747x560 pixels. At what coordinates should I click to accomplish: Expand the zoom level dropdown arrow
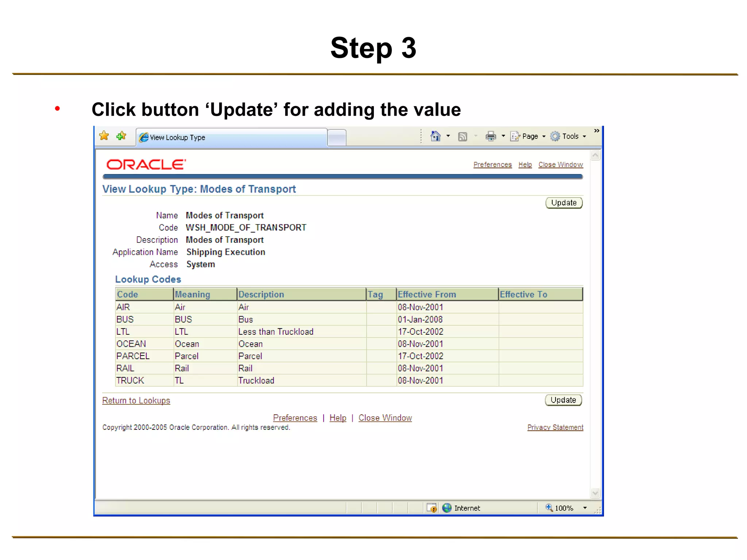tap(585, 508)
